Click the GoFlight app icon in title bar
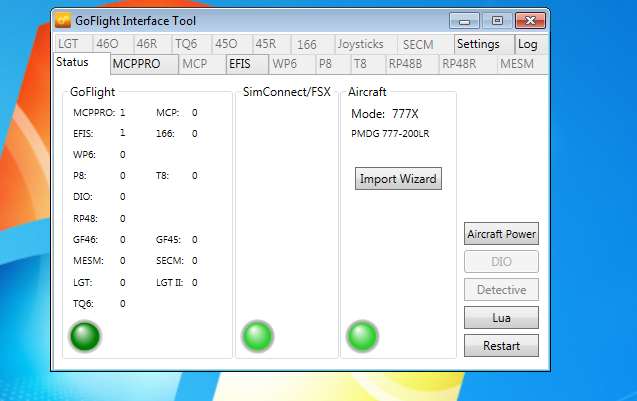This screenshot has width=637, height=401. [x=63, y=20]
